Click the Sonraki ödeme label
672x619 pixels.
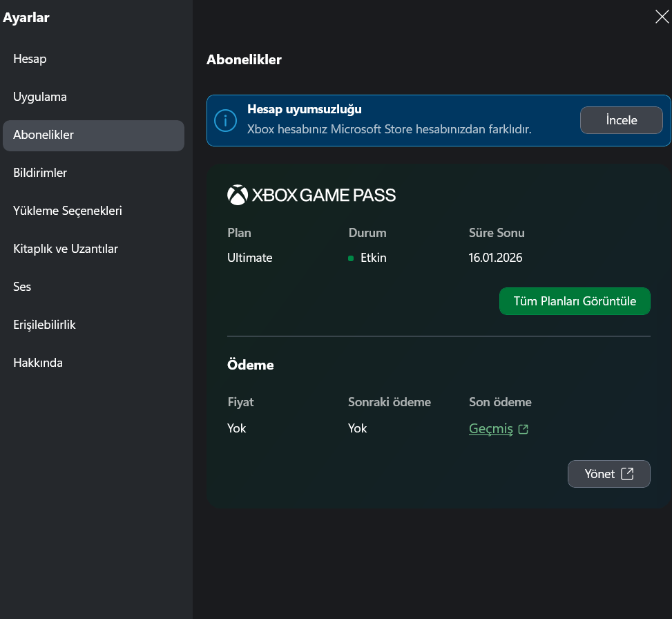point(389,402)
